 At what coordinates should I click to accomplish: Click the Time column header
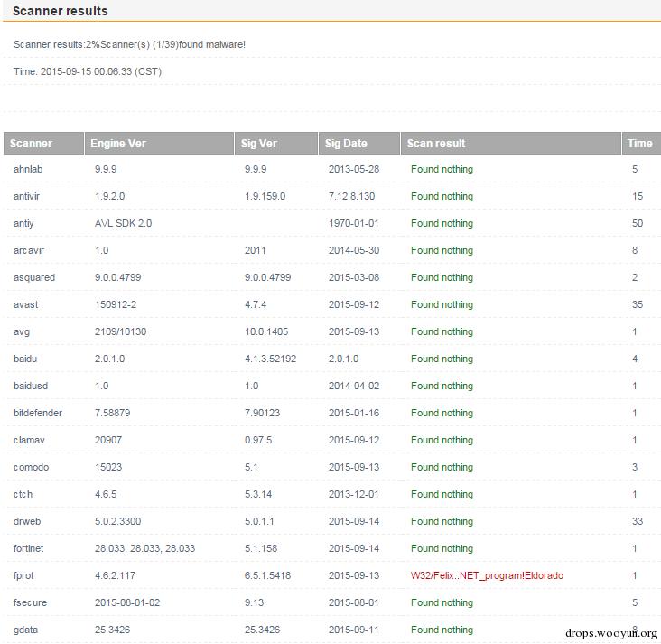[639, 143]
